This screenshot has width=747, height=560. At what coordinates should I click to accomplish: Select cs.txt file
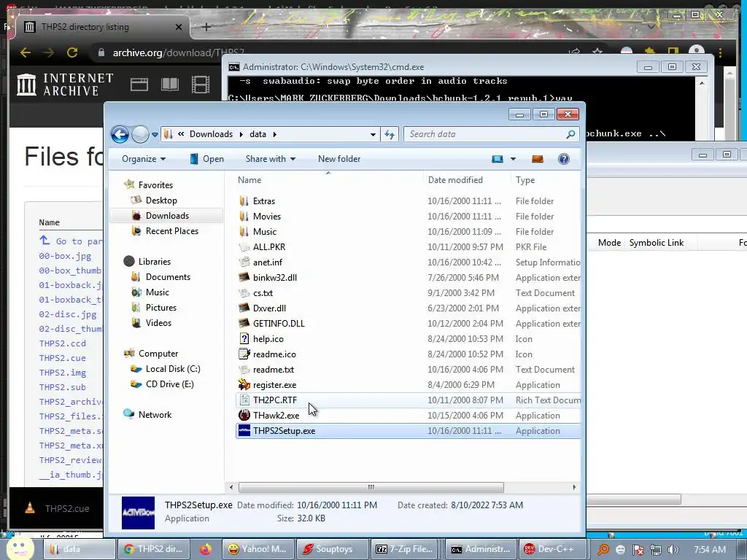click(x=263, y=293)
